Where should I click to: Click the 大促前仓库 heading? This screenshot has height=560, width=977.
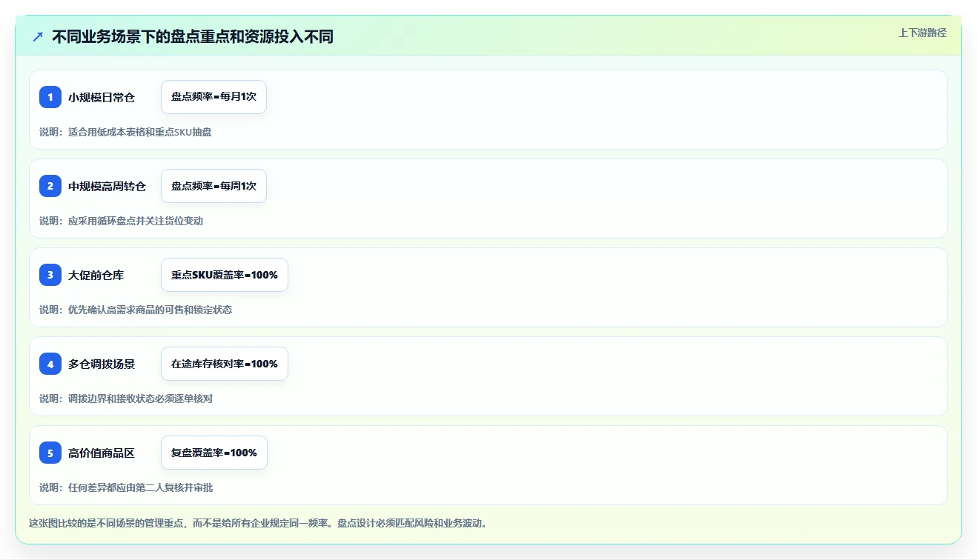tap(96, 275)
